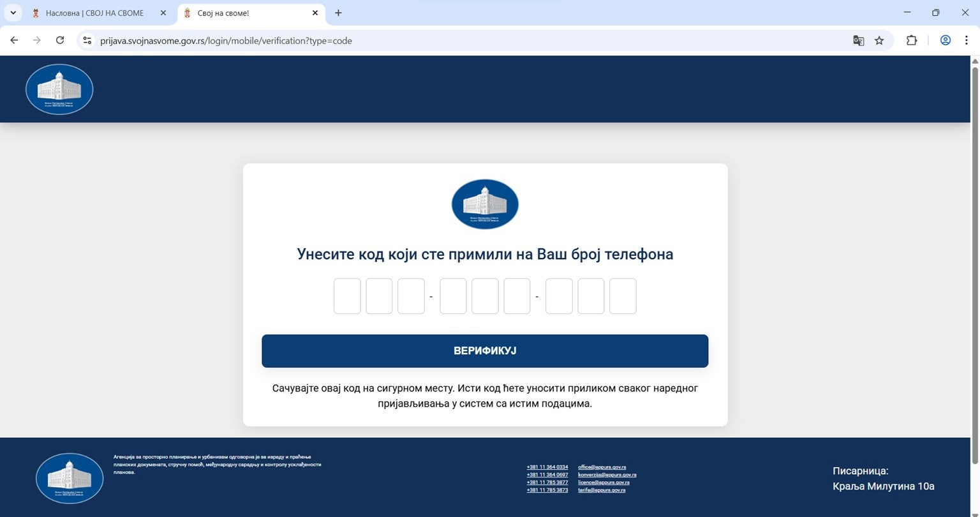980x517 pixels.
Task: Close the Chrome window
Action: pyautogui.click(x=965, y=13)
